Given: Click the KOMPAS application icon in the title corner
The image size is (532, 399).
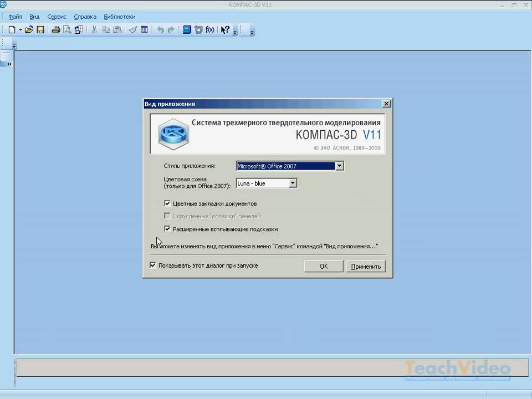Looking at the screenshot, I should [x=3, y=4].
